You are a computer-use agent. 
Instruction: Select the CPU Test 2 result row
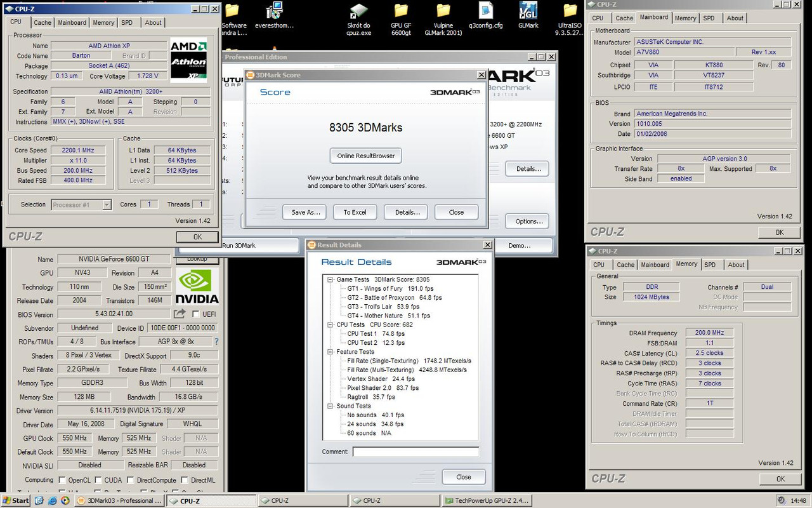(376, 343)
